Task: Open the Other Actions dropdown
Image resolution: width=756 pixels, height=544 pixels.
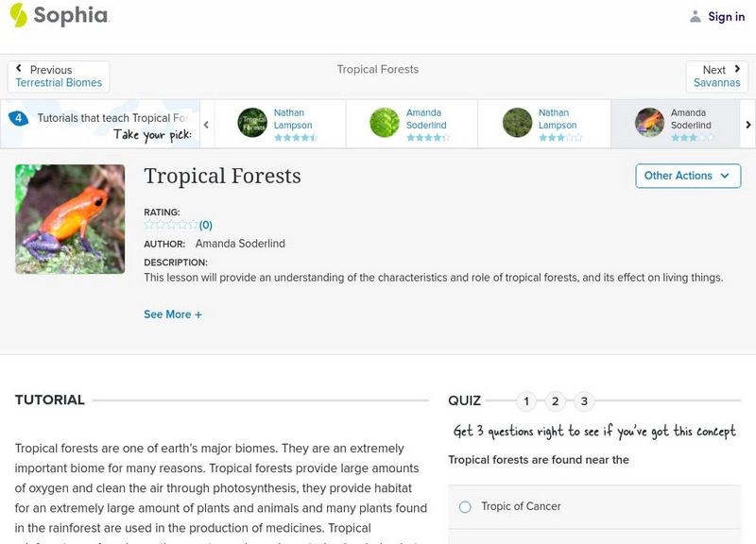Action: 687,176
